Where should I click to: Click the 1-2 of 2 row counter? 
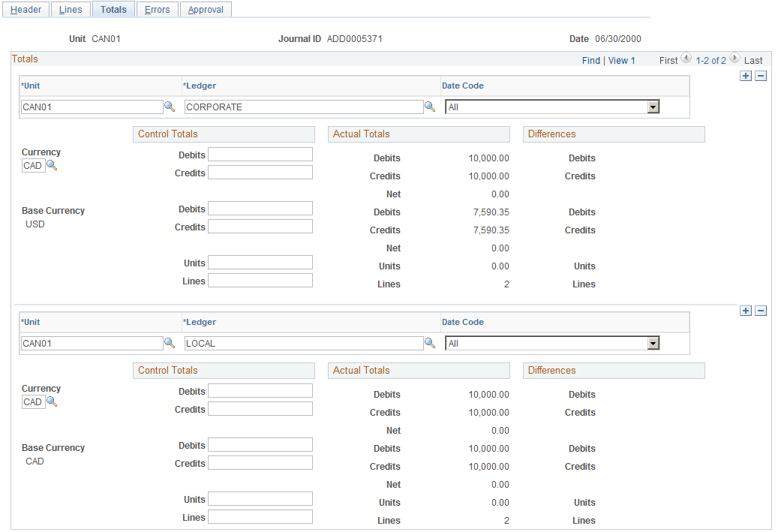pyautogui.click(x=710, y=61)
